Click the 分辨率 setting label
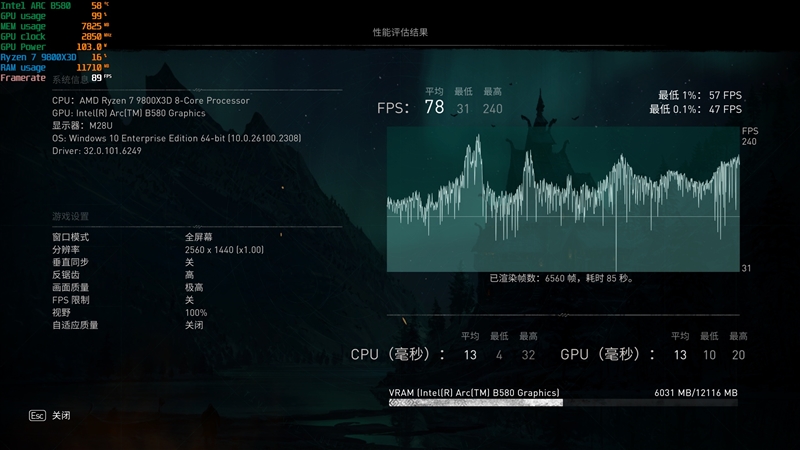This screenshot has height=450, width=800. pos(66,249)
